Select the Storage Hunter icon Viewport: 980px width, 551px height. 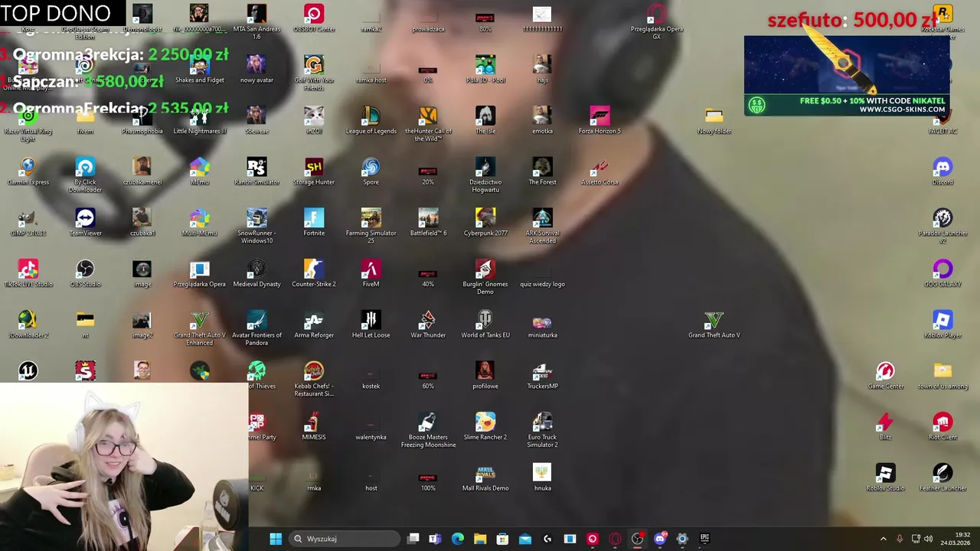[314, 171]
